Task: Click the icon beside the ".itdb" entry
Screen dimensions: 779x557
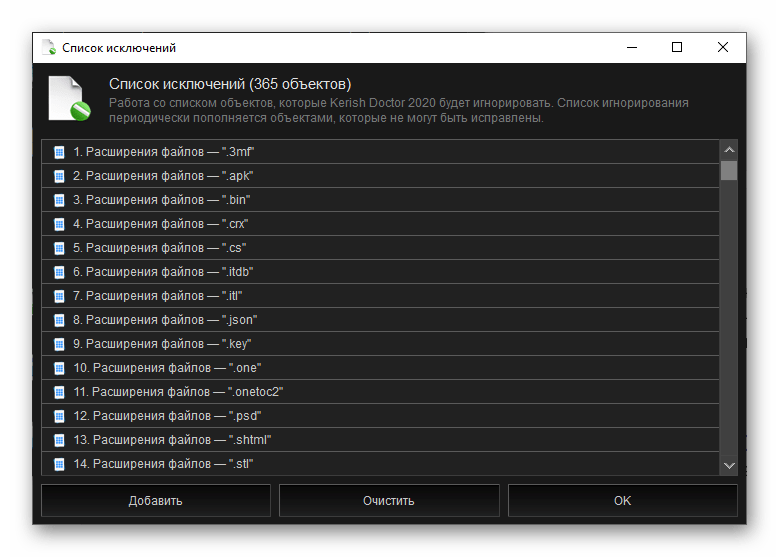Action: pyautogui.click(x=59, y=272)
